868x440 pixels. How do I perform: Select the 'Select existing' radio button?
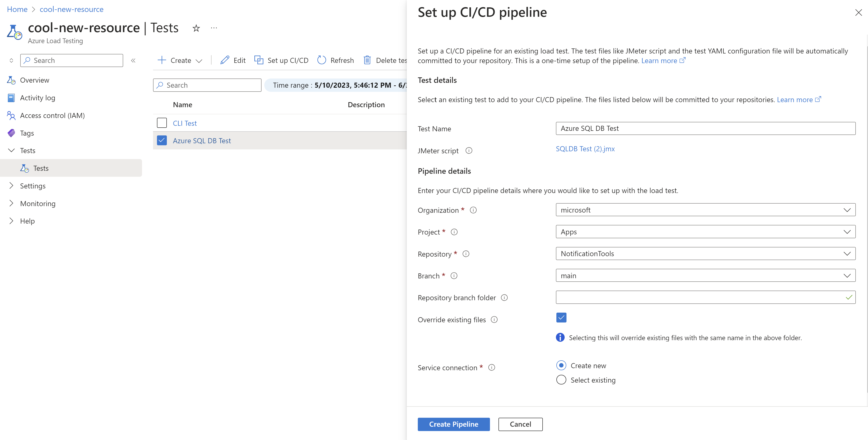pos(561,380)
